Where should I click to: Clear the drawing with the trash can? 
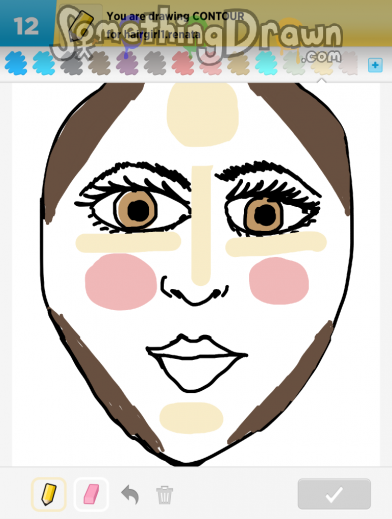[165, 495]
